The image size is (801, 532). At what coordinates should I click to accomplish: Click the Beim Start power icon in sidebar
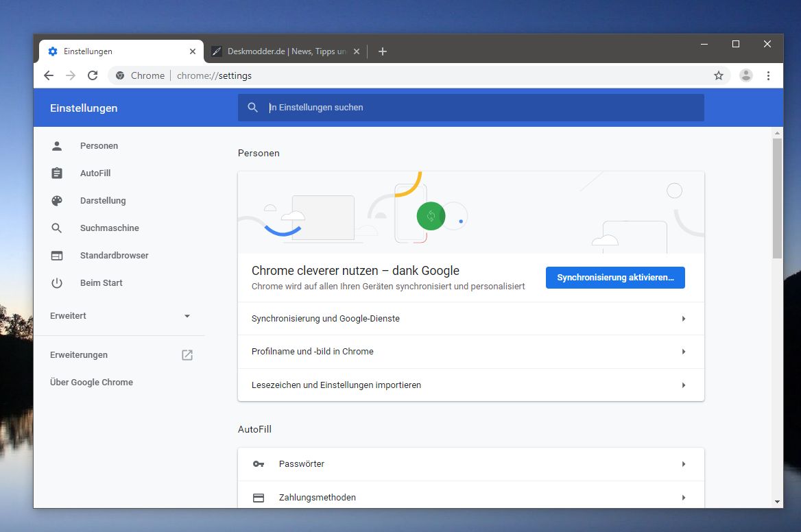(x=57, y=283)
